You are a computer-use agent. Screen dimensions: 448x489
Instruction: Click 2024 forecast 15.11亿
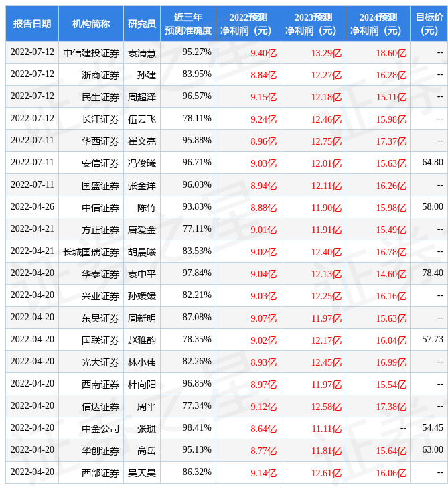tap(391, 97)
